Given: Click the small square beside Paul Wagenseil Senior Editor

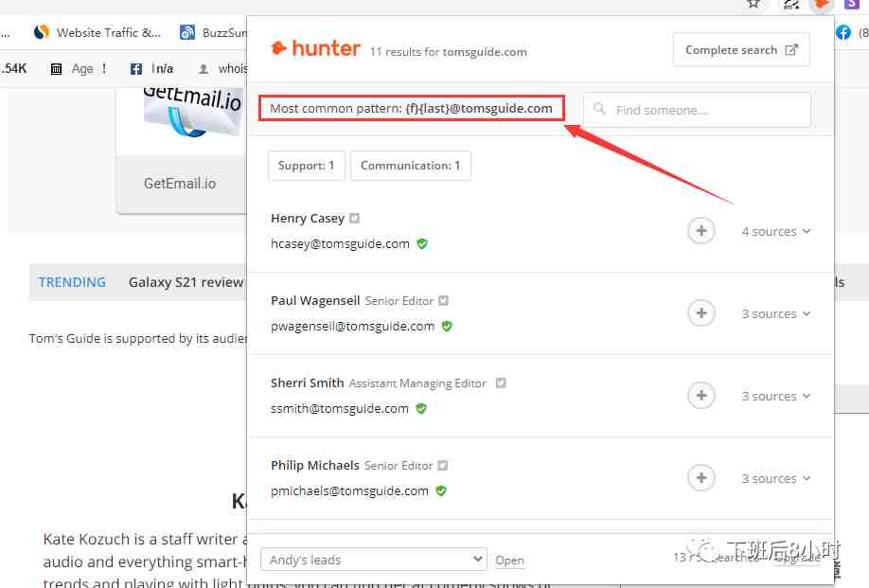Looking at the screenshot, I should click(443, 300).
